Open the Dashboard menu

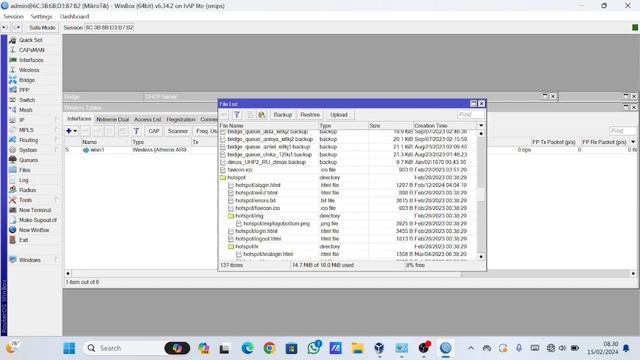pos(74,16)
